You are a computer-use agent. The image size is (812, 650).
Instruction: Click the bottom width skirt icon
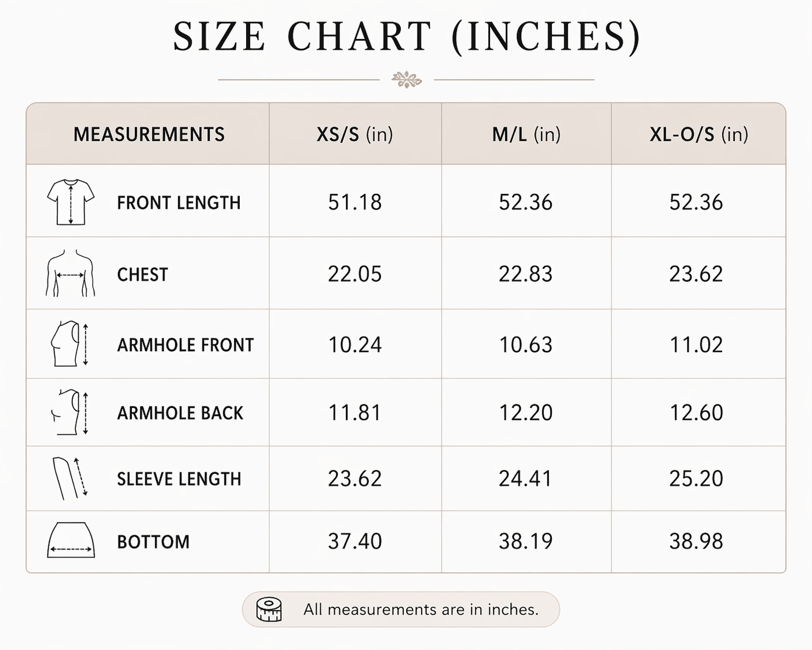71,541
